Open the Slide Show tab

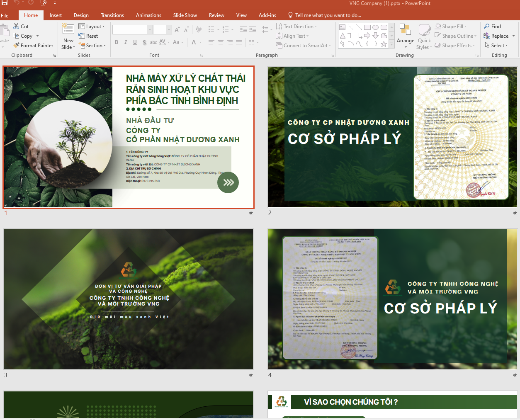pos(185,15)
